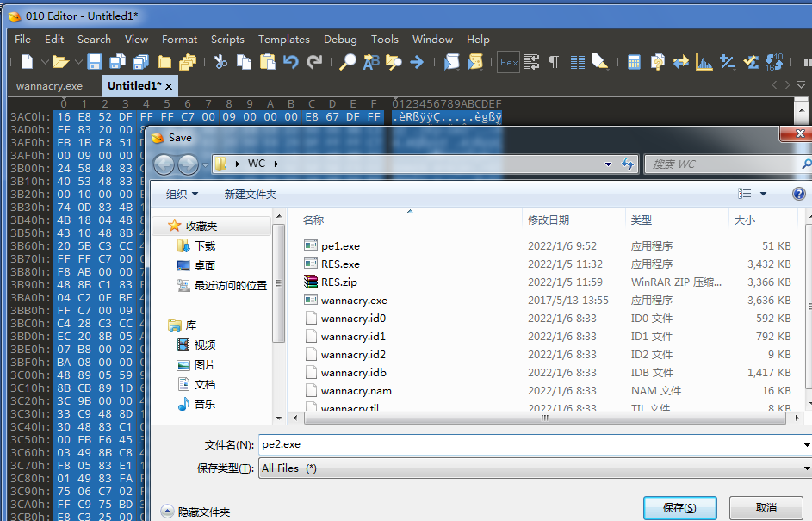Click the Save dialog back button

click(164, 164)
